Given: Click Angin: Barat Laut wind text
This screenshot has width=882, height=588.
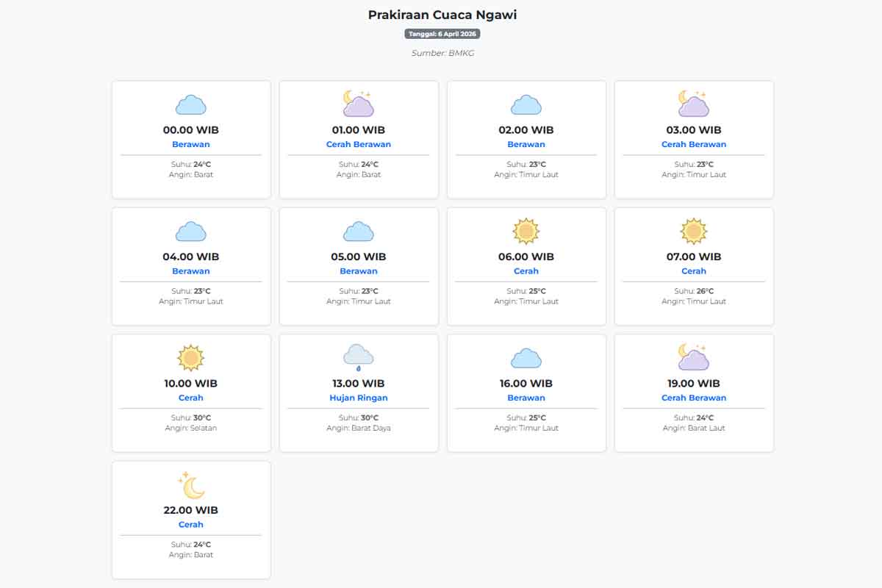Looking at the screenshot, I should (694, 428).
